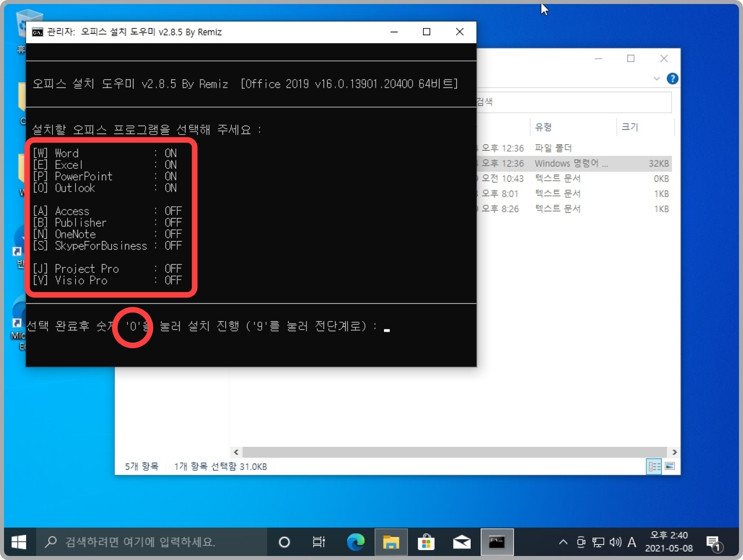Select the 오전 10:43 텍스트 문서 row
The width and height of the screenshot is (743, 560).
click(574, 178)
